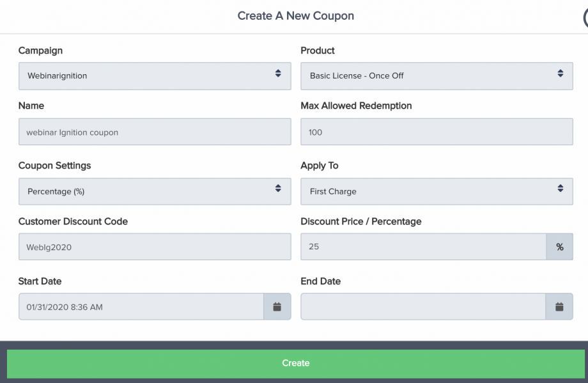Click the percent symbol beside the discount field

[x=559, y=247]
